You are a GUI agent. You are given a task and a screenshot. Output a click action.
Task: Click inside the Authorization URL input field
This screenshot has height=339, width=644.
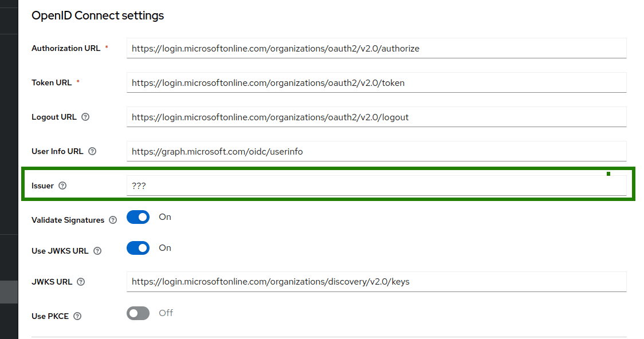click(x=376, y=48)
